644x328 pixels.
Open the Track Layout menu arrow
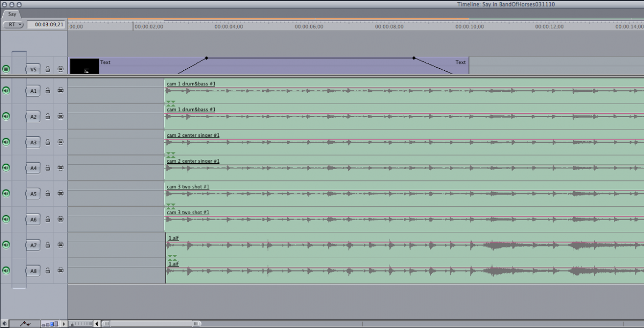(64, 324)
